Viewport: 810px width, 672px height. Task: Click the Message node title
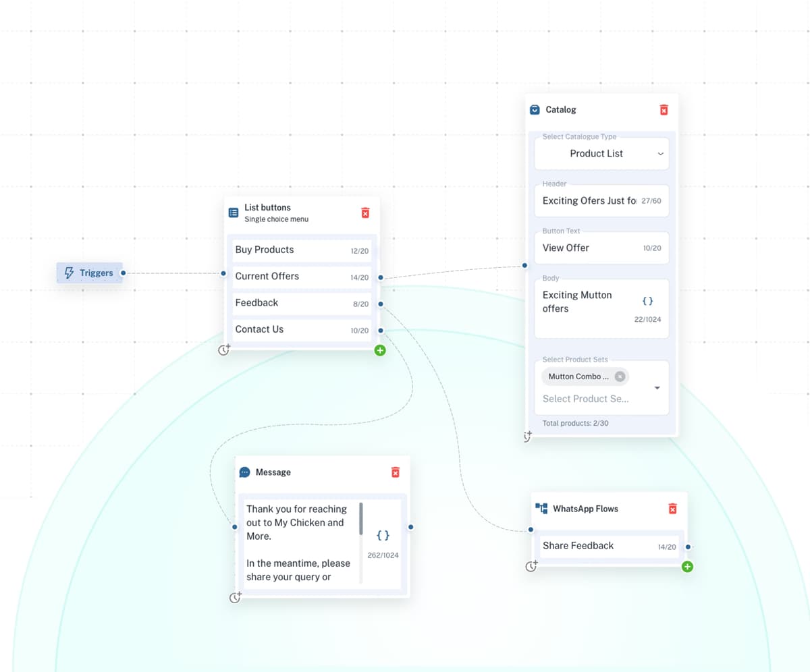pyautogui.click(x=273, y=472)
